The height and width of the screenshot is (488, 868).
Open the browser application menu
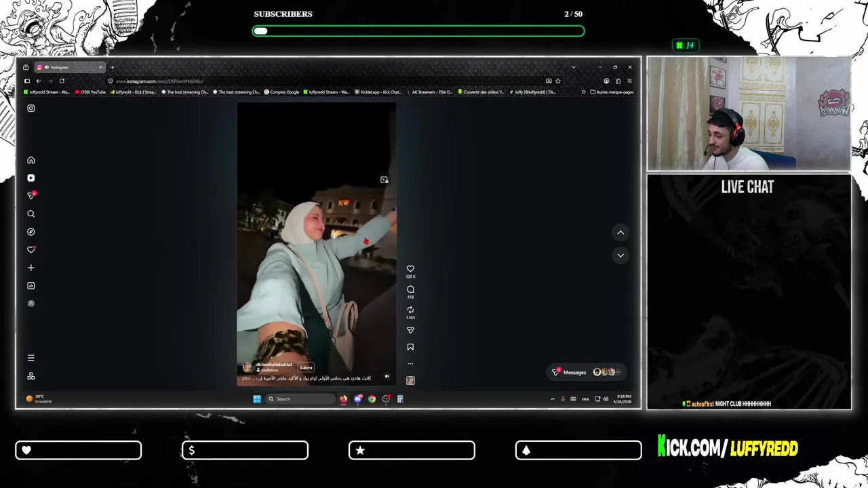point(629,81)
